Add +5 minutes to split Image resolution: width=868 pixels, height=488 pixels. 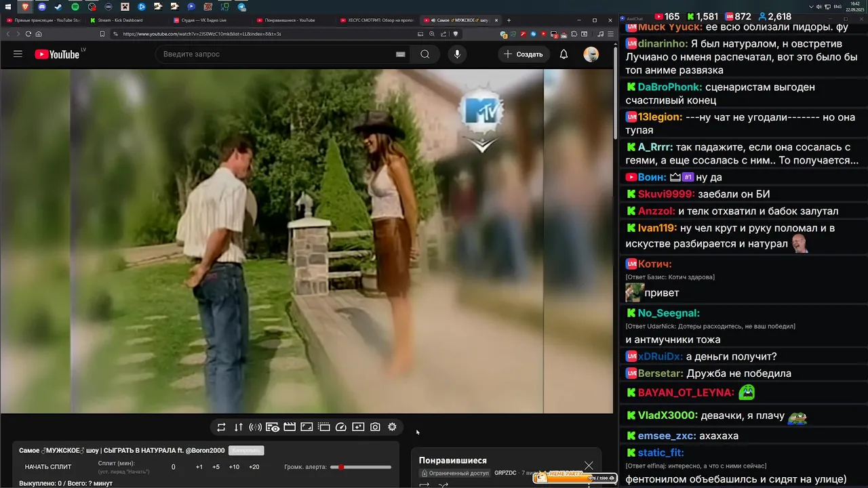click(216, 467)
